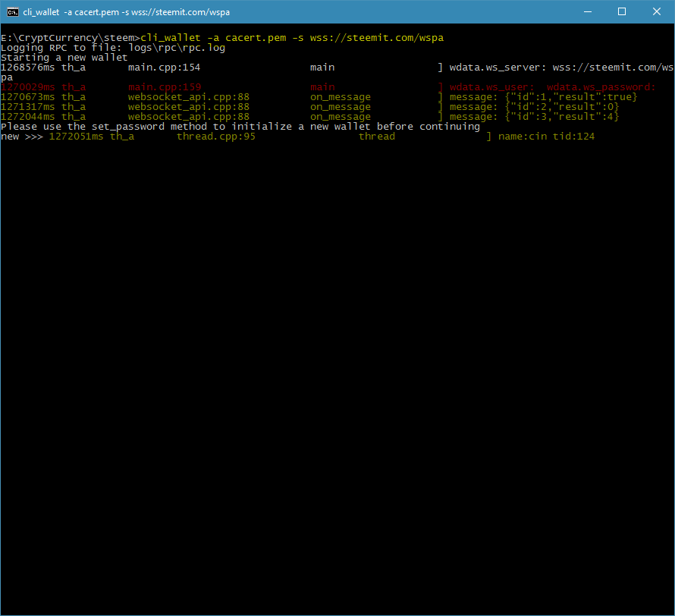Click the 'E:\CryptCurrency\steem>' path prompt
This screenshot has width=675, height=616.
point(71,38)
